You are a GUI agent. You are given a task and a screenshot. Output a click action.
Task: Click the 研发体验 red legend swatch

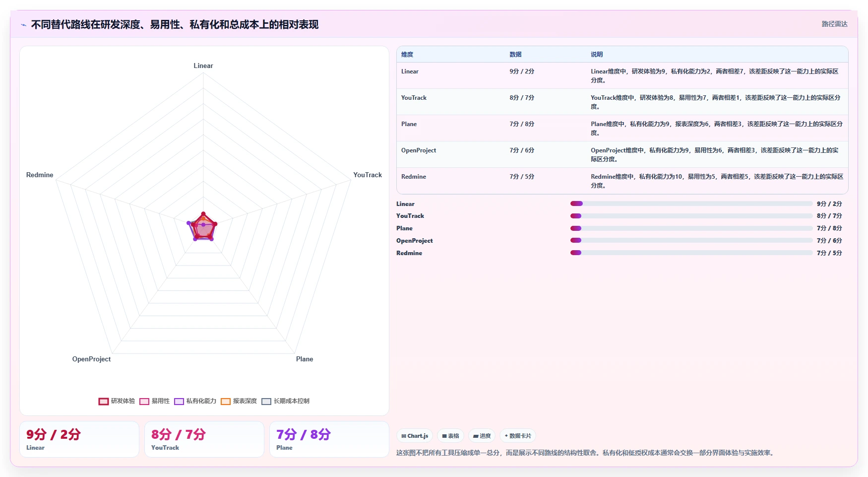tap(103, 402)
